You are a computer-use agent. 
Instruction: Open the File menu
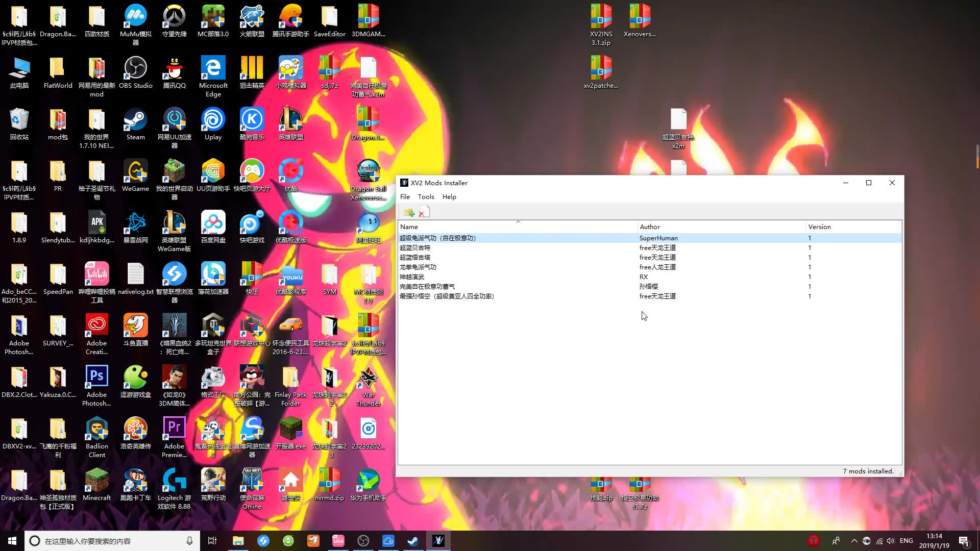click(405, 197)
